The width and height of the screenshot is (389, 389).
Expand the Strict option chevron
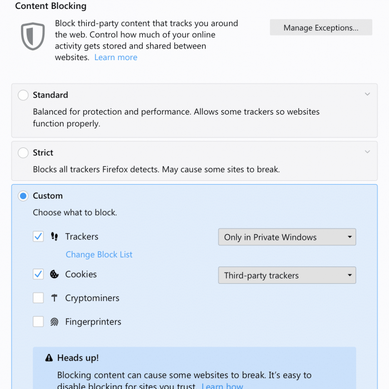(367, 152)
